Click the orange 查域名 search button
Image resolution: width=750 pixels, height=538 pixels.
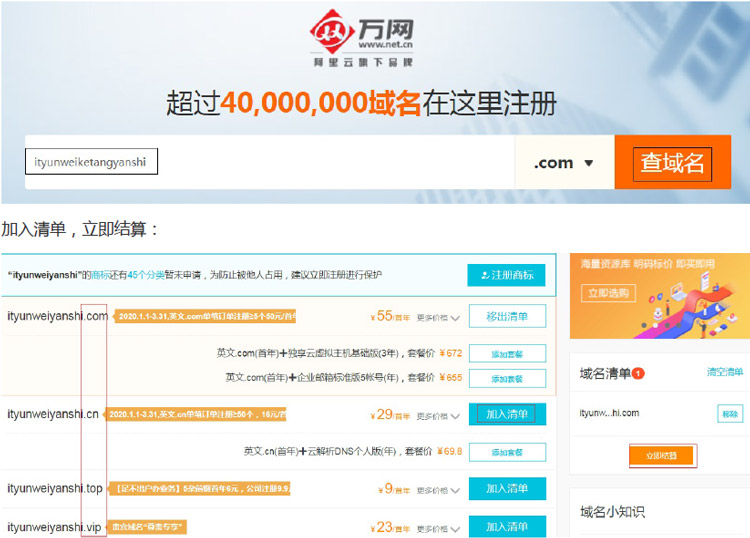point(673,162)
